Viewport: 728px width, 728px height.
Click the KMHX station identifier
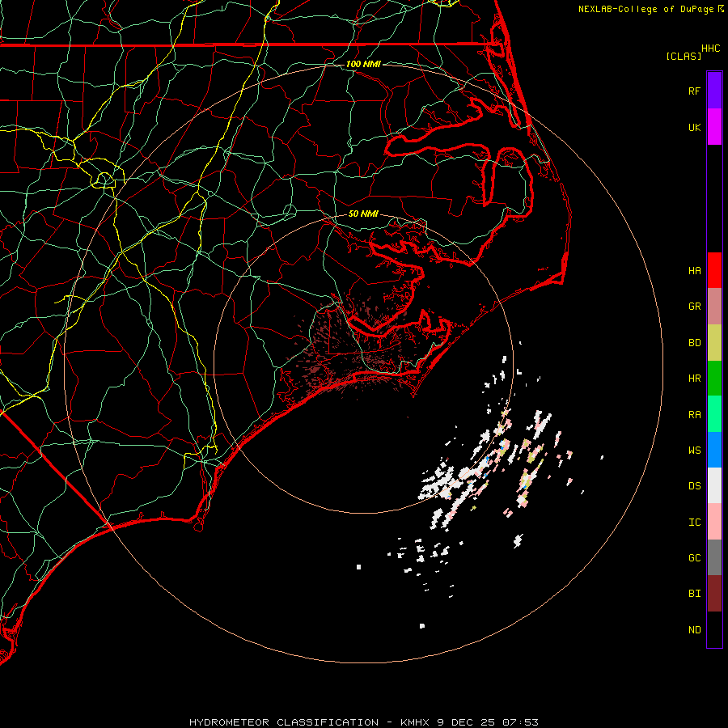415,722
